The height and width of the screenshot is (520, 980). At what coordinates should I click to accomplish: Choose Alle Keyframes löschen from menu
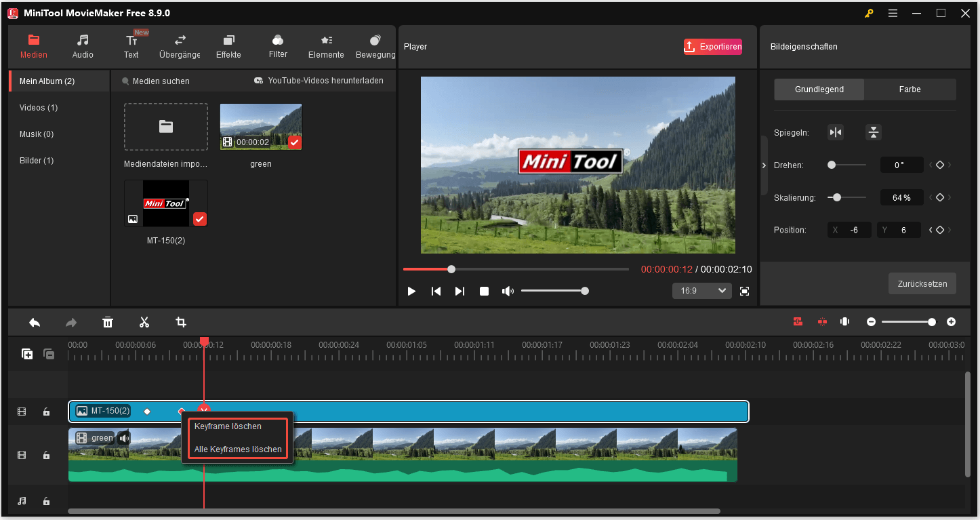(238, 449)
